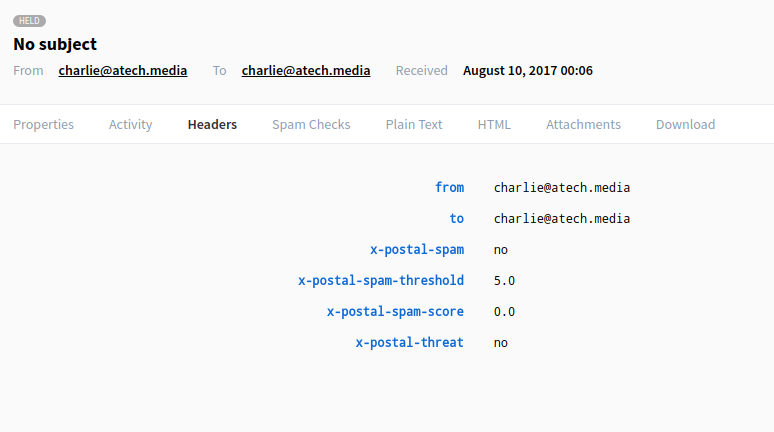Screen dimensions: 774x432
Task: Switch to the HTML tab
Action: tap(494, 124)
